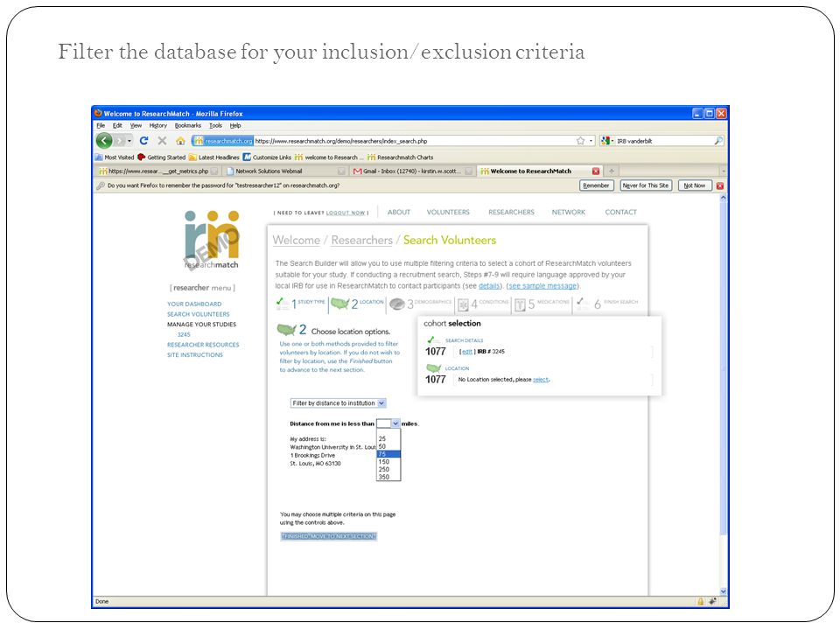Open the NETWORK navigation item
The image size is (840, 630).
tap(569, 212)
